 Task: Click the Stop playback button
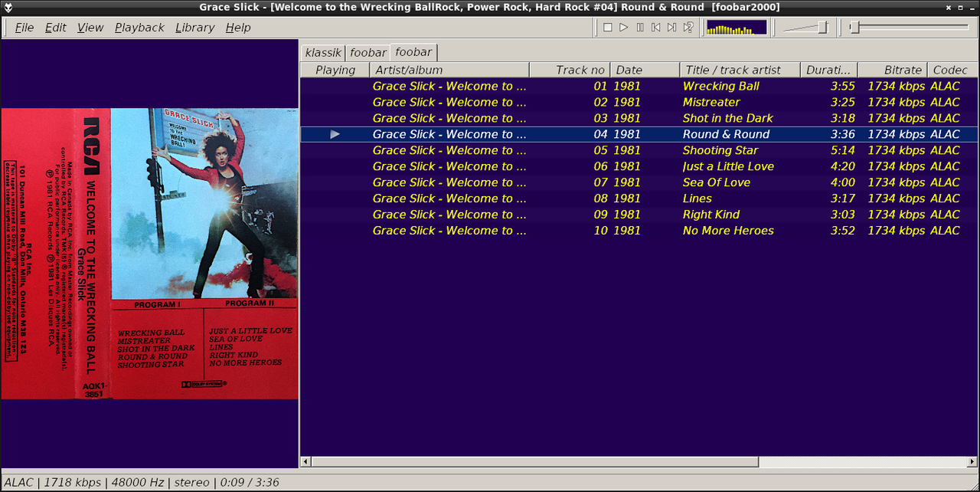pyautogui.click(x=608, y=28)
